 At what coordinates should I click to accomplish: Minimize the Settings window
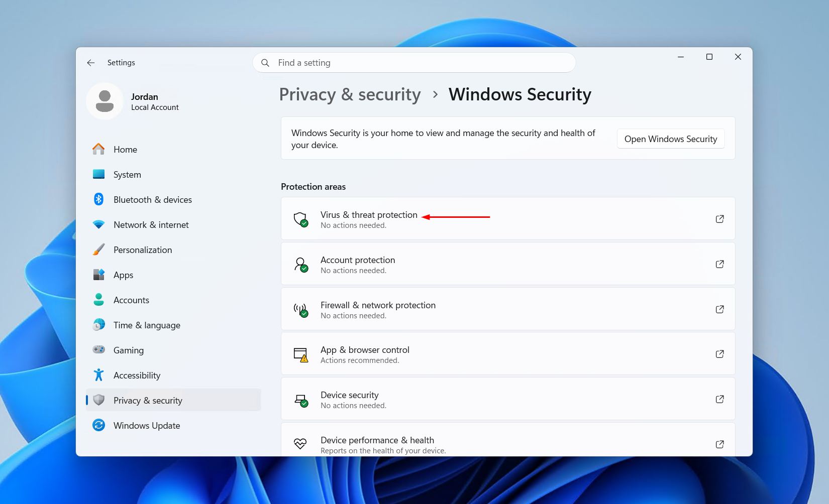click(681, 57)
